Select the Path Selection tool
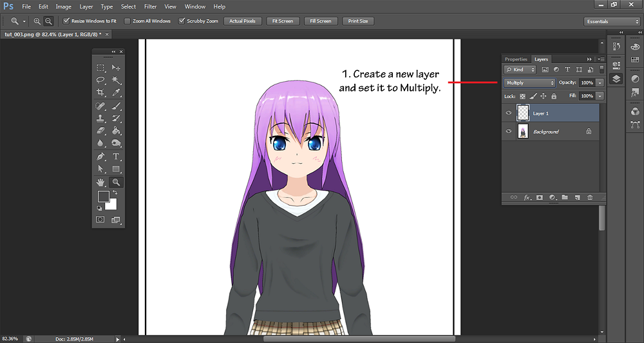644x343 pixels. tap(100, 169)
